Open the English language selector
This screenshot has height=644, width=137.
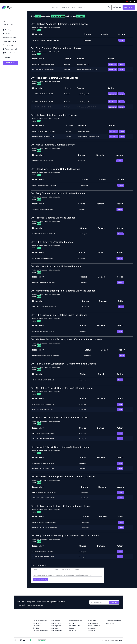pyautogui.click(x=131, y=1)
